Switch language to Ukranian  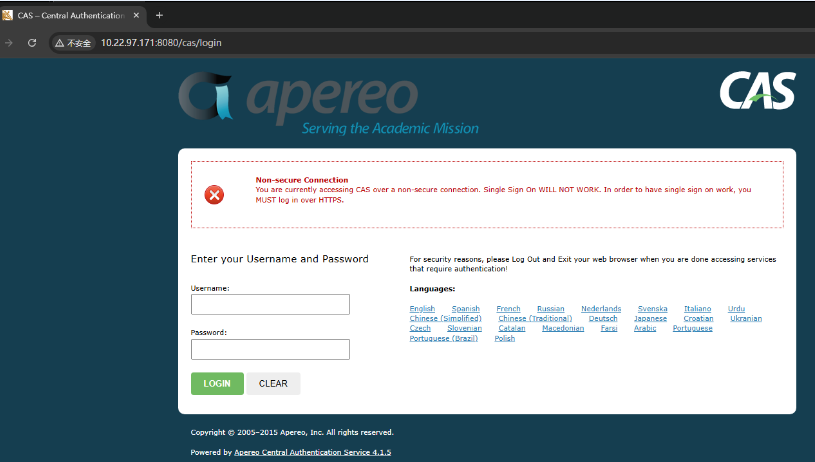[x=746, y=319]
